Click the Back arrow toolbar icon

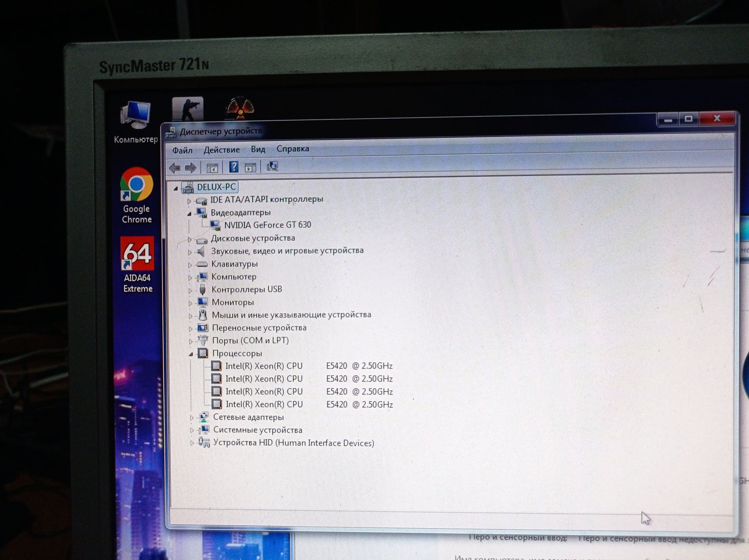175,168
